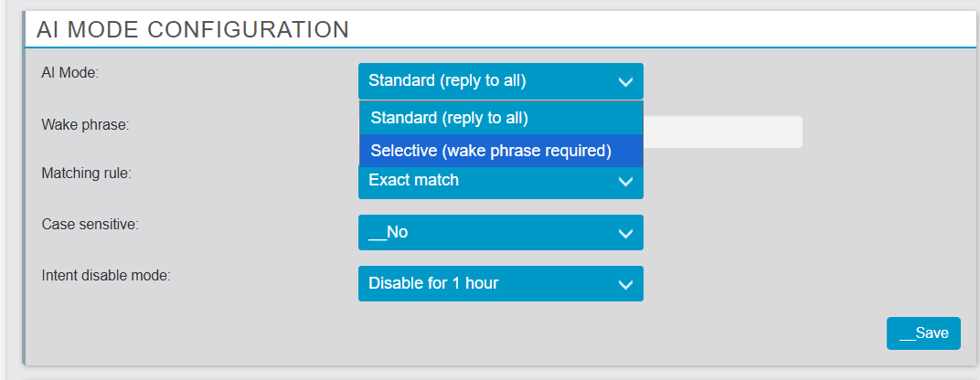Click the AI Mode dropdown chevron arrow

pyautogui.click(x=625, y=81)
